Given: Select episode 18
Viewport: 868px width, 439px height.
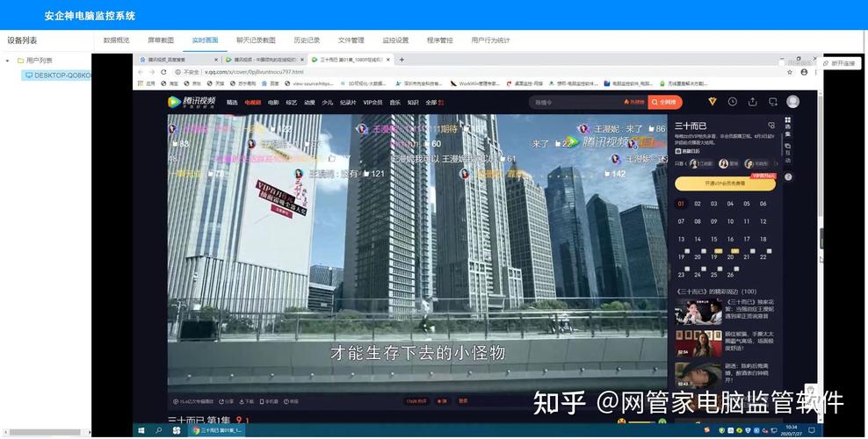Looking at the screenshot, I should pyautogui.click(x=763, y=239).
